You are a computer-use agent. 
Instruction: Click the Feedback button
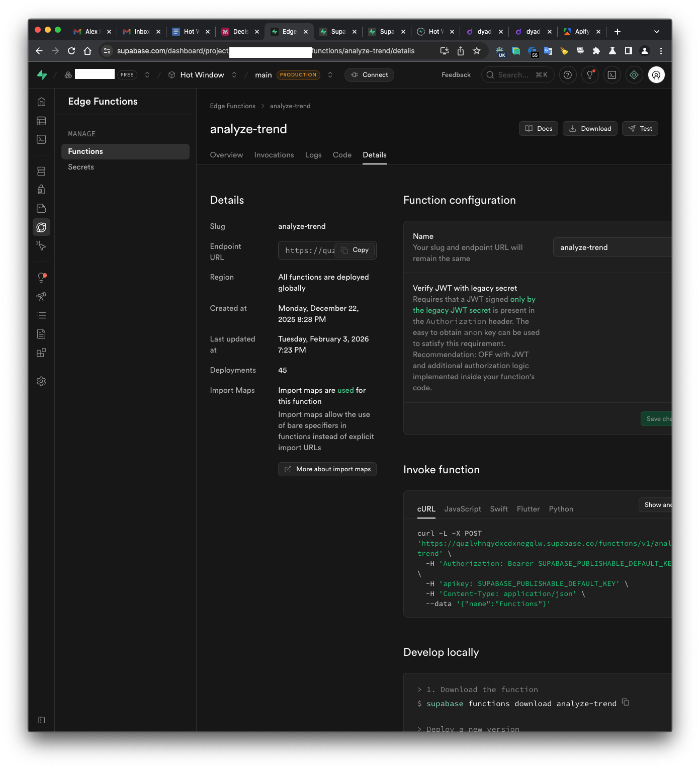[456, 75]
